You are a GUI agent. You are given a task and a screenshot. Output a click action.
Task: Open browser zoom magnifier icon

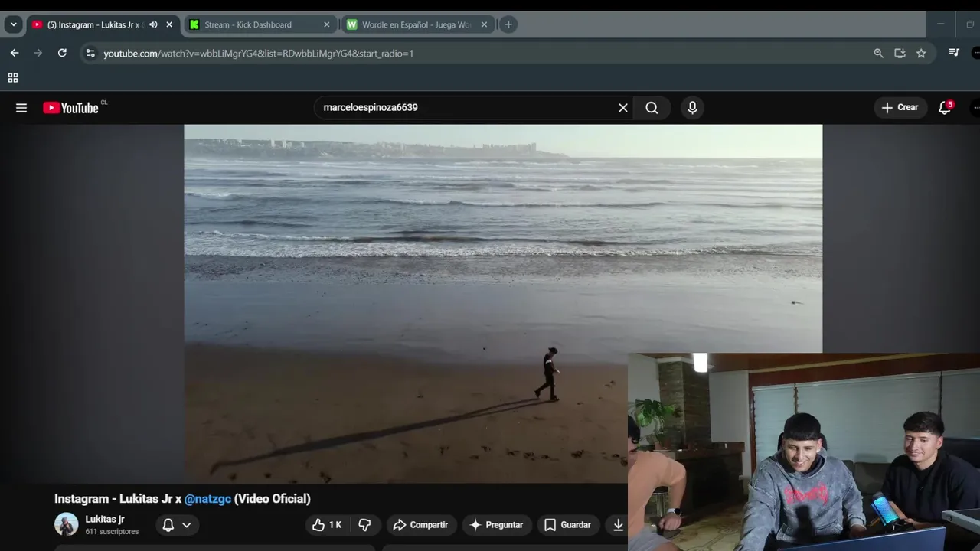[878, 53]
